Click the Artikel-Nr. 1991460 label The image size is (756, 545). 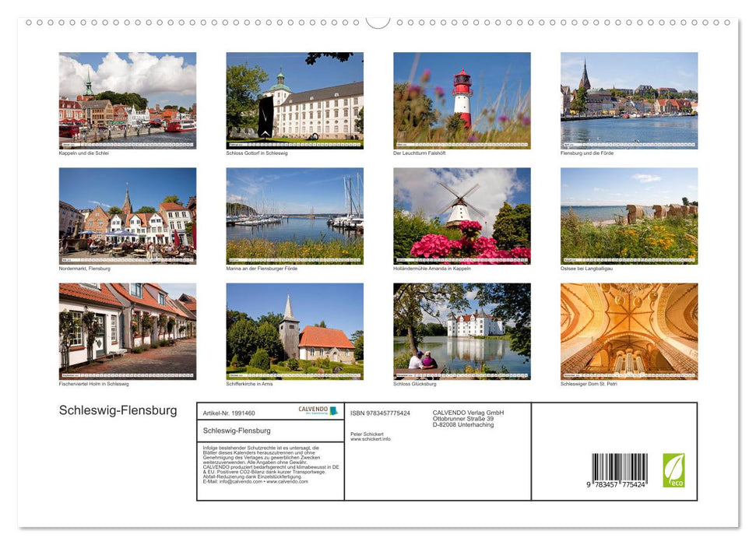coord(229,413)
